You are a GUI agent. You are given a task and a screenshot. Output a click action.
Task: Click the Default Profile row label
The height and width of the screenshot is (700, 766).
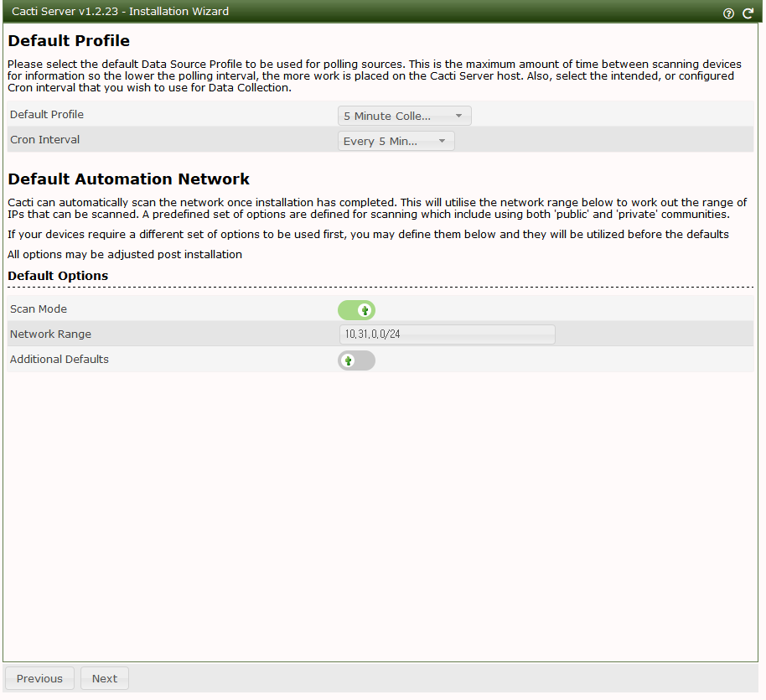[47, 114]
